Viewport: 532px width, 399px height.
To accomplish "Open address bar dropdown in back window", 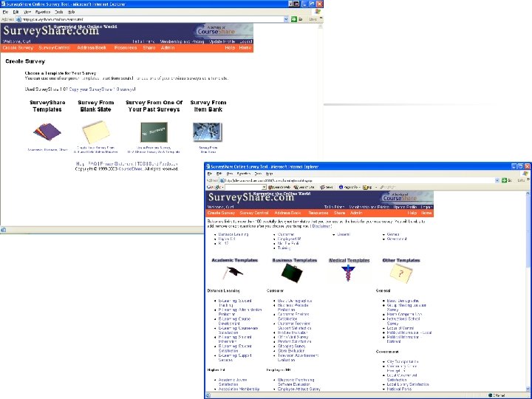I will 286,19.
